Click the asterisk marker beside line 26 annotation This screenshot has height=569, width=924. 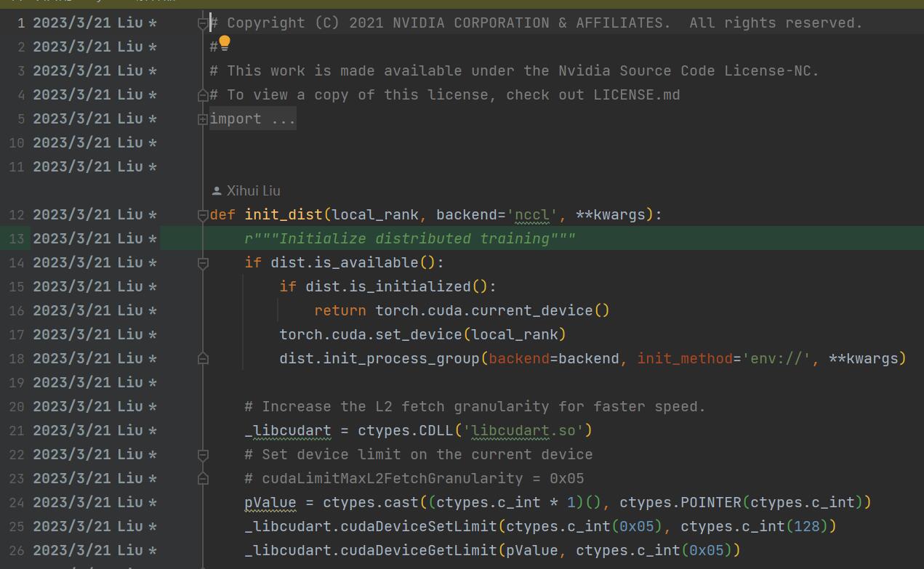pos(154,550)
